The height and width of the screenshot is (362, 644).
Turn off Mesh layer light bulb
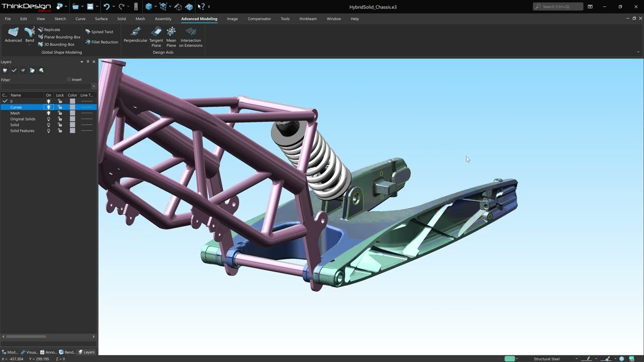(49, 113)
